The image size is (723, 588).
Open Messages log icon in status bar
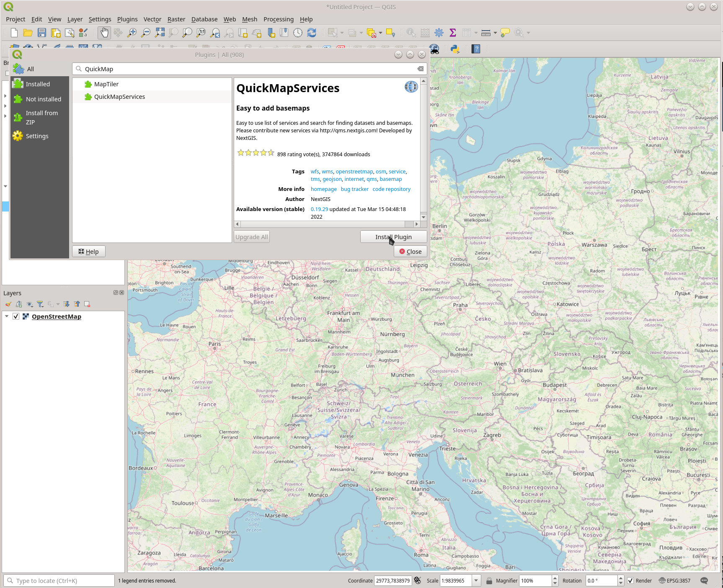pos(704,580)
